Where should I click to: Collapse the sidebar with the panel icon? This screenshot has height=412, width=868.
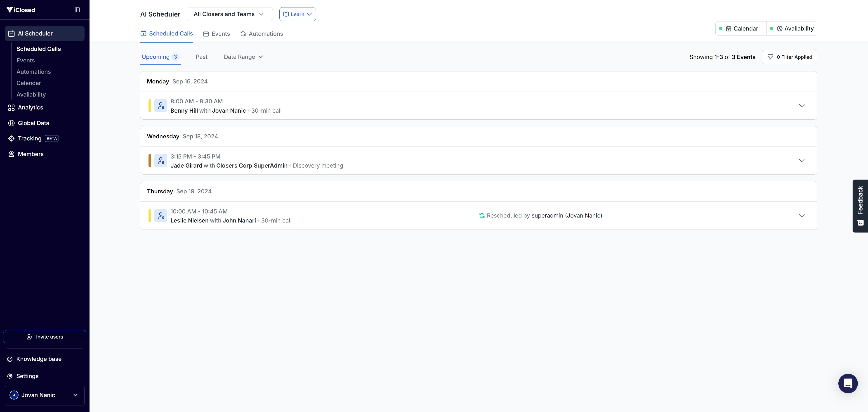(x=77, y=10)
